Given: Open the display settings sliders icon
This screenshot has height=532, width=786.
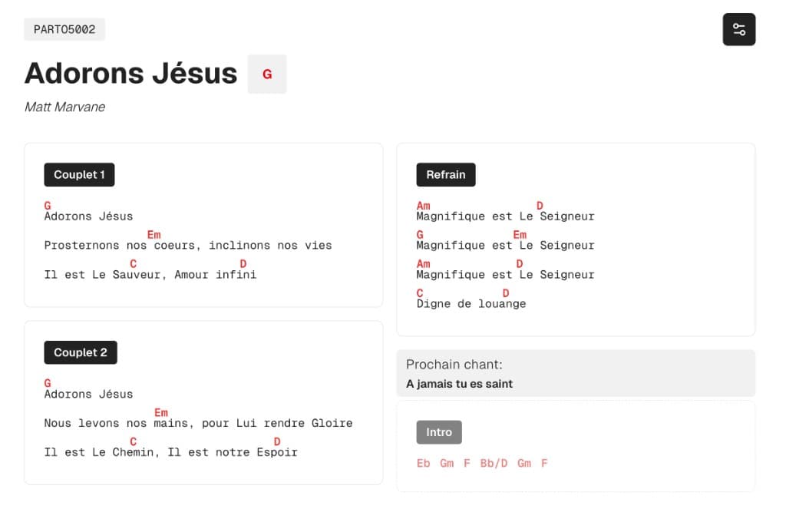Looking at the screenshot, I should 738,29.
